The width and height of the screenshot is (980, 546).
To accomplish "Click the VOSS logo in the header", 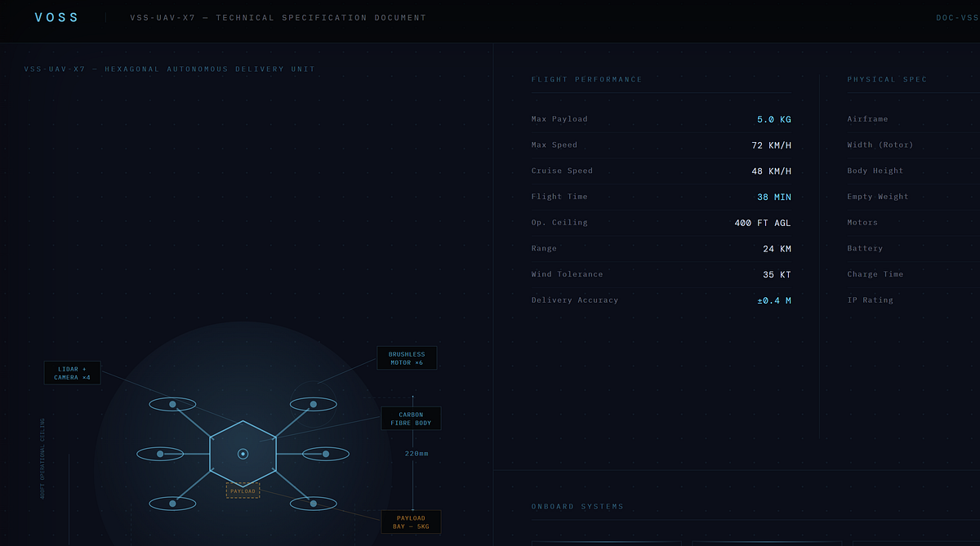I will click(57, 18).
